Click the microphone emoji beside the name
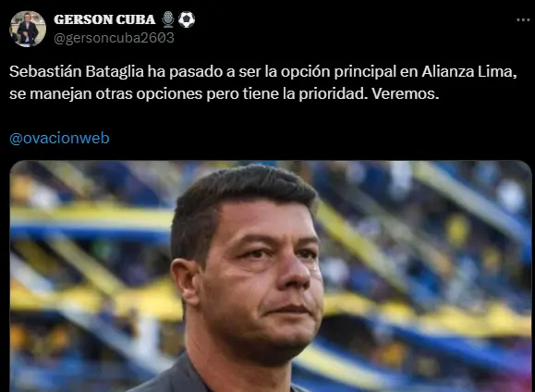The image size is (535, 392). pyautogui.click(x=168, y=19)
